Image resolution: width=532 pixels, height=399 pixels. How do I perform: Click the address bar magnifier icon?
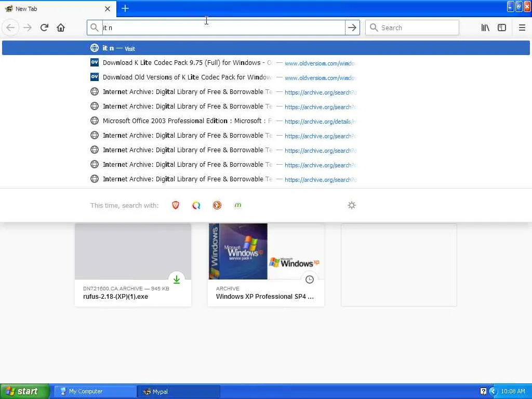95,28
